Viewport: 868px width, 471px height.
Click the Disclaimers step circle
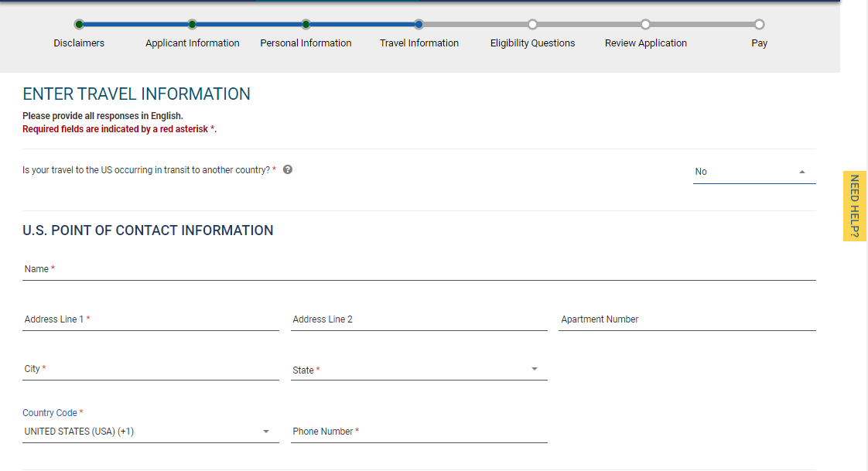coord(79,25)
